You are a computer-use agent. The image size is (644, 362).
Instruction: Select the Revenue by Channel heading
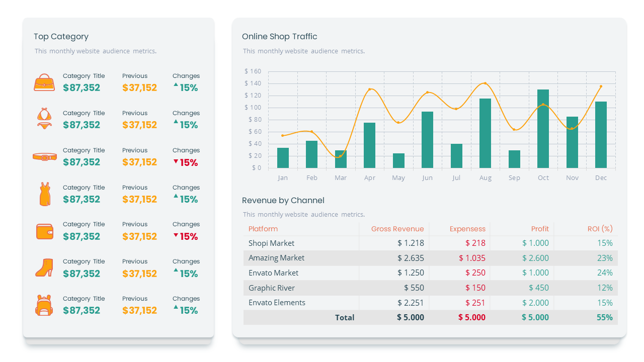[x=283, y=201]
